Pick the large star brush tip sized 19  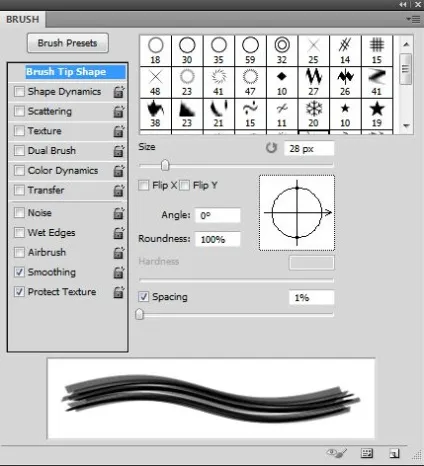click(377, 114)
